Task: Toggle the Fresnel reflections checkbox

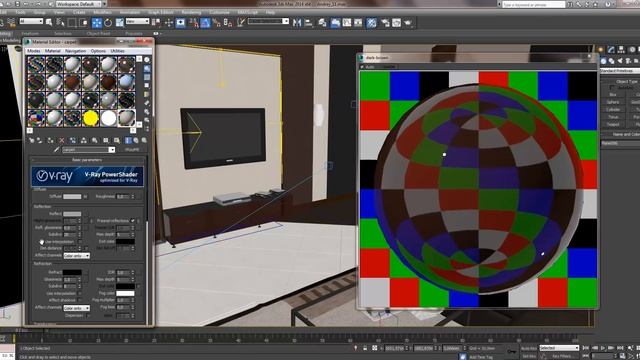Action: click(133, 220)
